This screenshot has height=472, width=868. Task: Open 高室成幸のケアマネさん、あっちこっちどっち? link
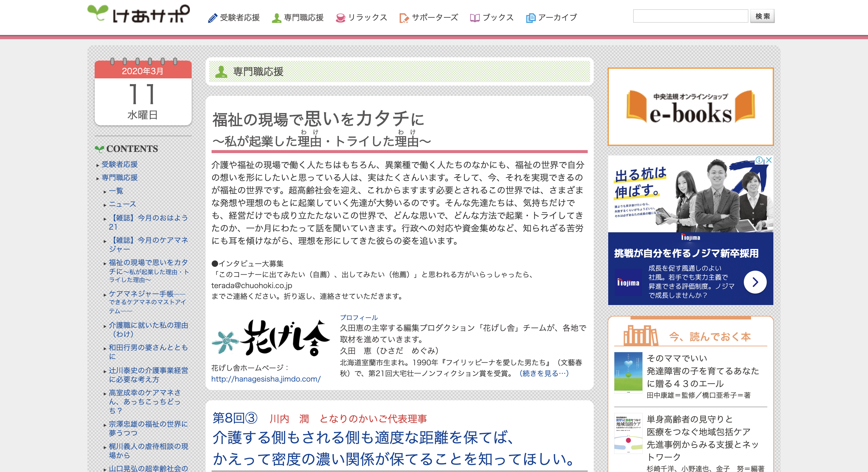145,401
